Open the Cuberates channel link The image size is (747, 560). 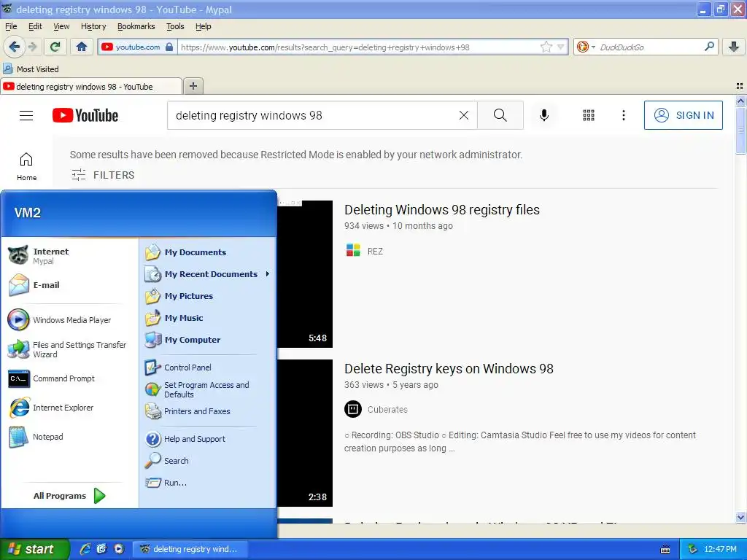pyautogui.click(x=387, y=410)
